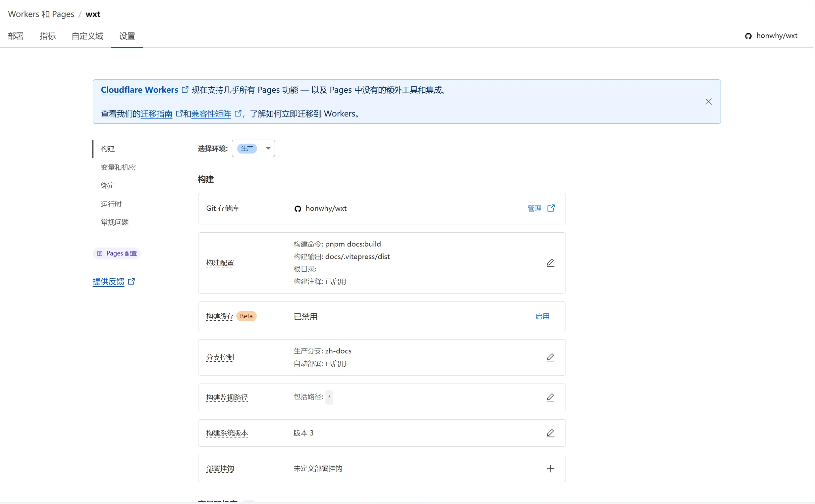Go to 运行时 section in sidebar

(x=111, y=204)
